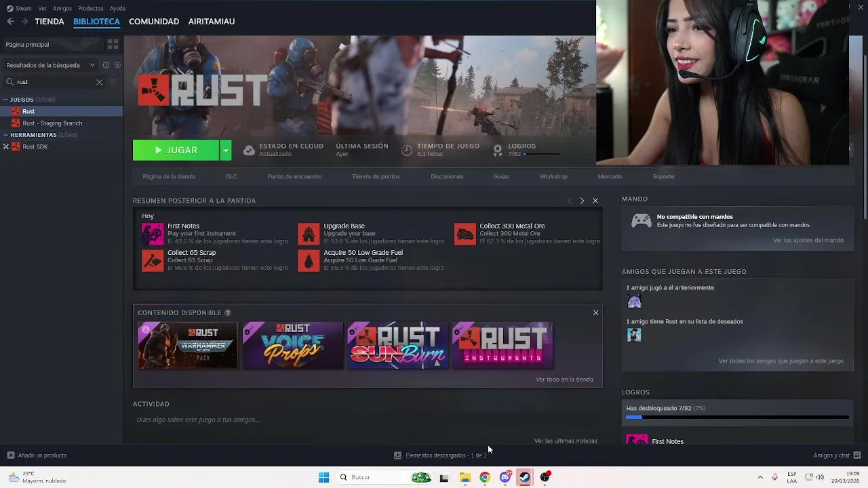Viewport: 868px width, 488px height.
Task: Click the cloud status icon
Action: 249,150
